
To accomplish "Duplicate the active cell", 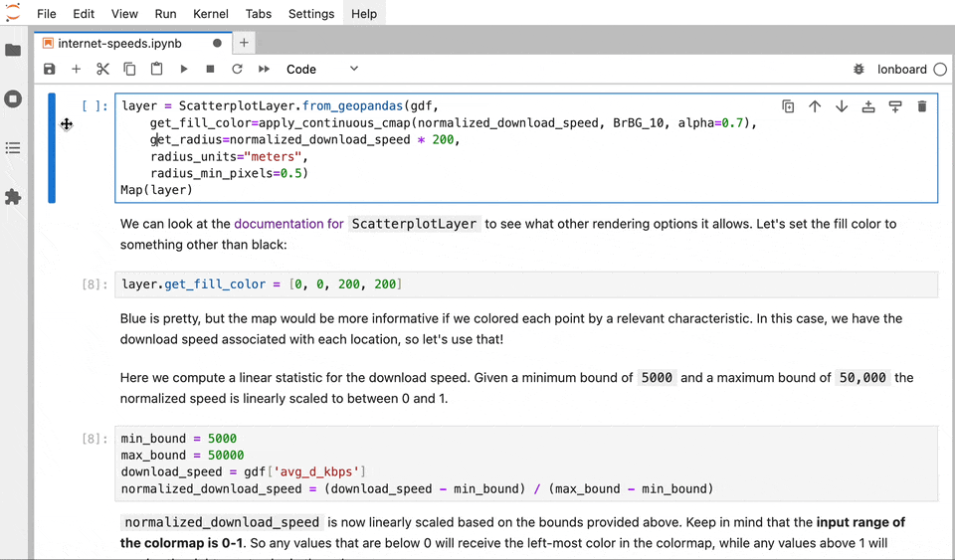I will (x=788, y=106).
